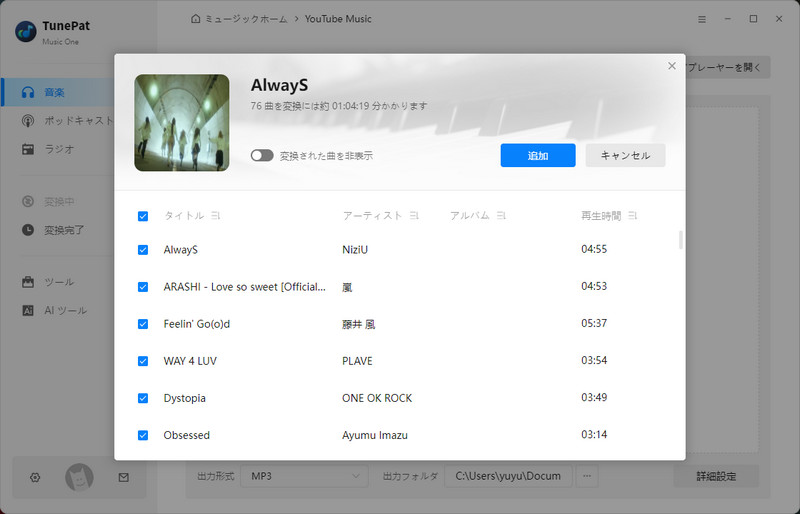The height and width of the screenshot is (514, 800).
Task: Click the user avatar icon
Action: pyautogui.click(x=79, y=477)
